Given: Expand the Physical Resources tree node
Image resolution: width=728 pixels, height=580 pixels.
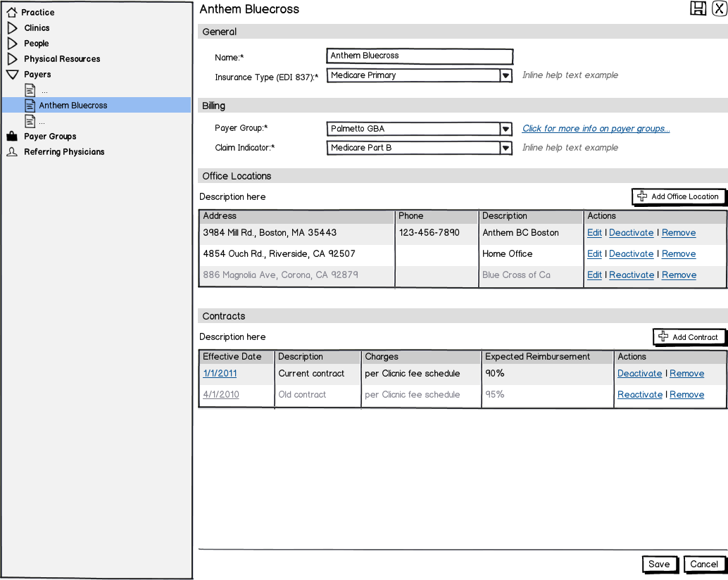Looking at the screenshot, I should coord(13,59).
